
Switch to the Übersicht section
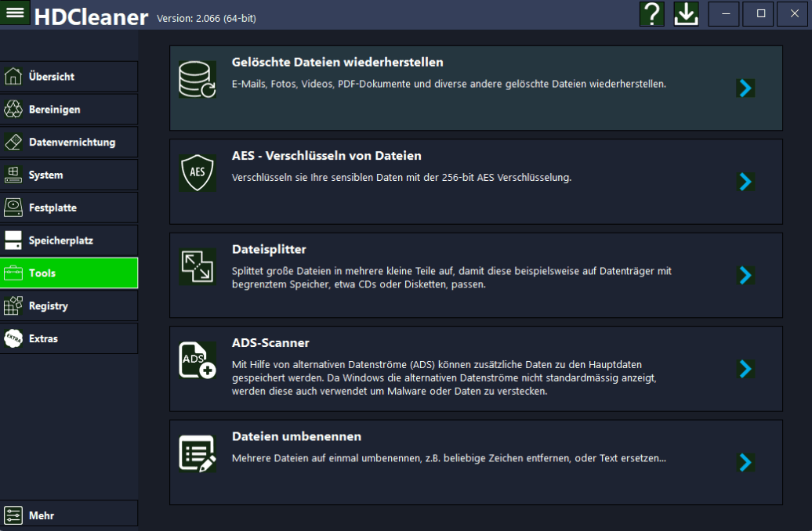[69, 77]
